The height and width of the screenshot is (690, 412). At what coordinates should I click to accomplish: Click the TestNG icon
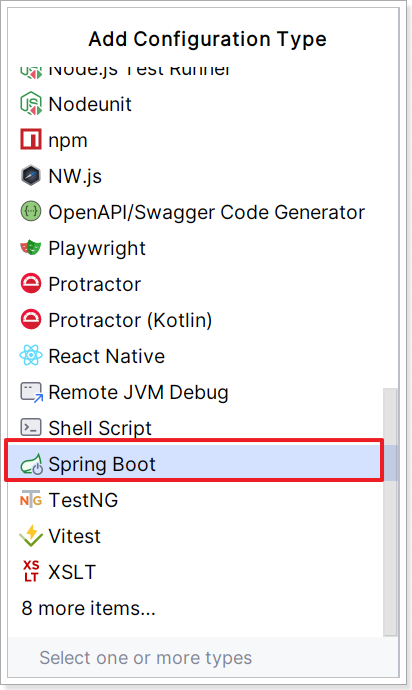click(31, 500)
